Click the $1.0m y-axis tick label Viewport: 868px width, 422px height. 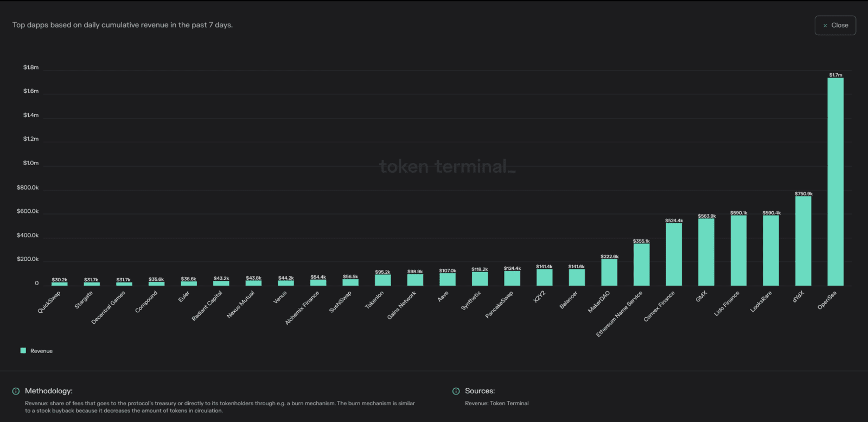(31, 163)
